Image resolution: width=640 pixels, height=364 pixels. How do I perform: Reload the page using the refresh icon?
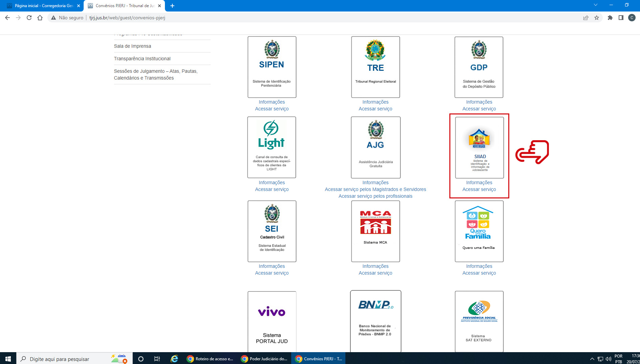point(29,18)
